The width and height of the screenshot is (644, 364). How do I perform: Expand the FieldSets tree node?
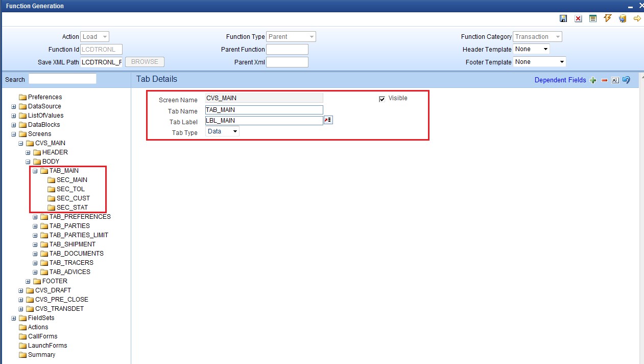14,318
